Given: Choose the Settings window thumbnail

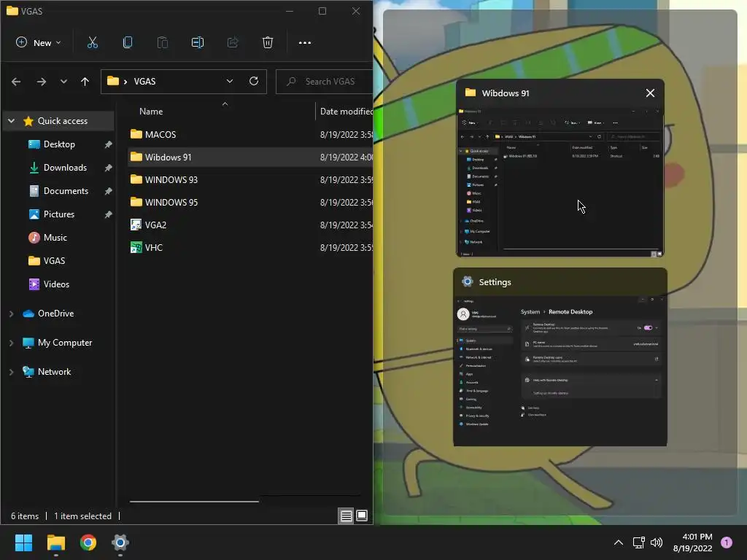Looking at the screenshot, I should pyautogui.click(x=560, y=357).
